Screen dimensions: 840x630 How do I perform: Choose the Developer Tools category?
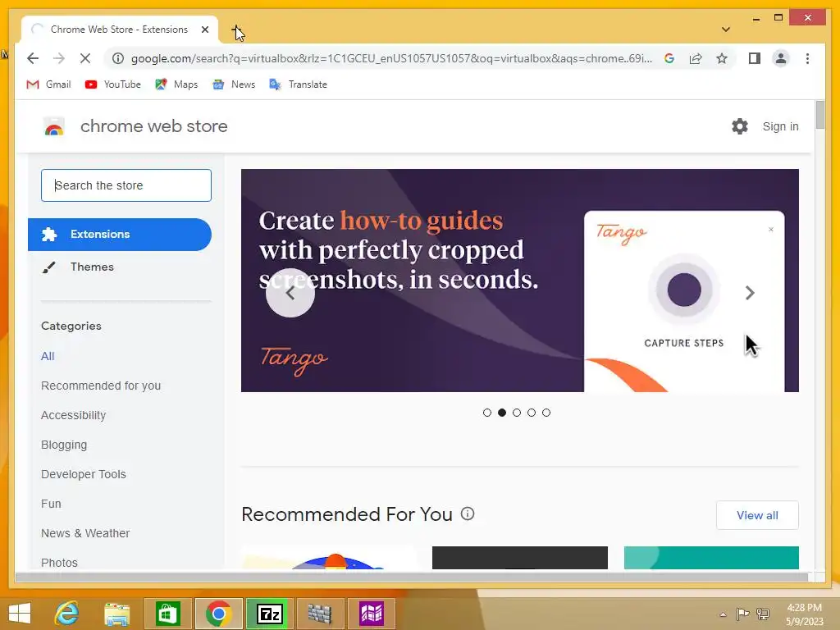[x=84, y=474]
